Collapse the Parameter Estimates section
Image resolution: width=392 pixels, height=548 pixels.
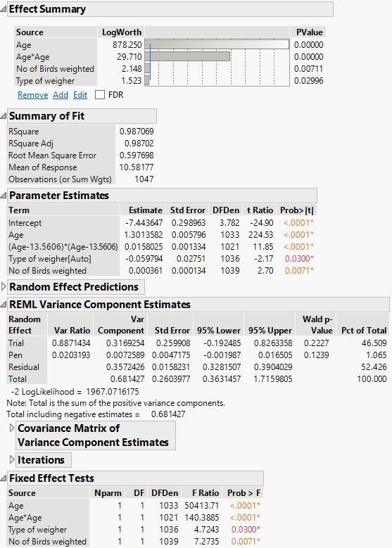[x=3, y=196]
